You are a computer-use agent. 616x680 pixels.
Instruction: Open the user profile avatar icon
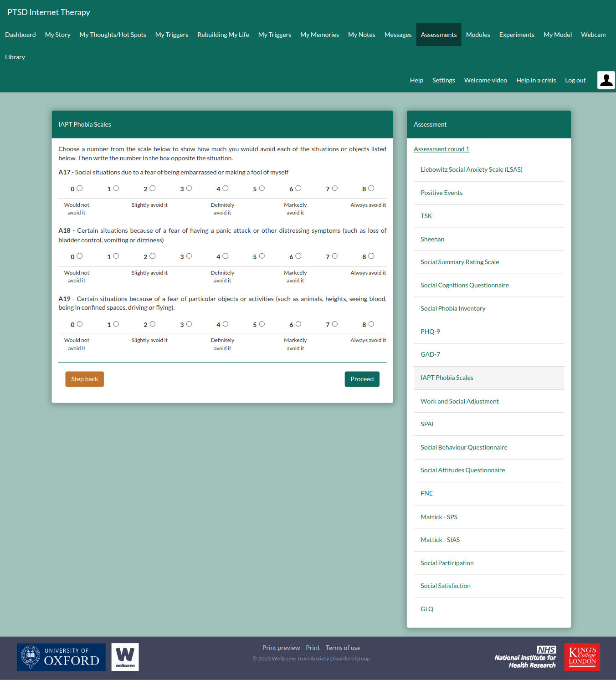coord(606,80)
